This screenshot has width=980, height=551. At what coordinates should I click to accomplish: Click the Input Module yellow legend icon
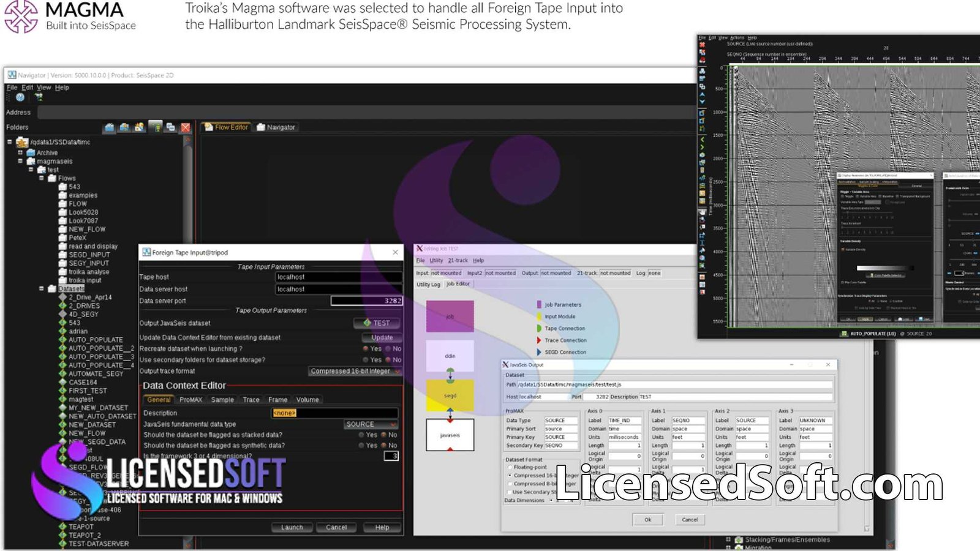tap(539, 317)
